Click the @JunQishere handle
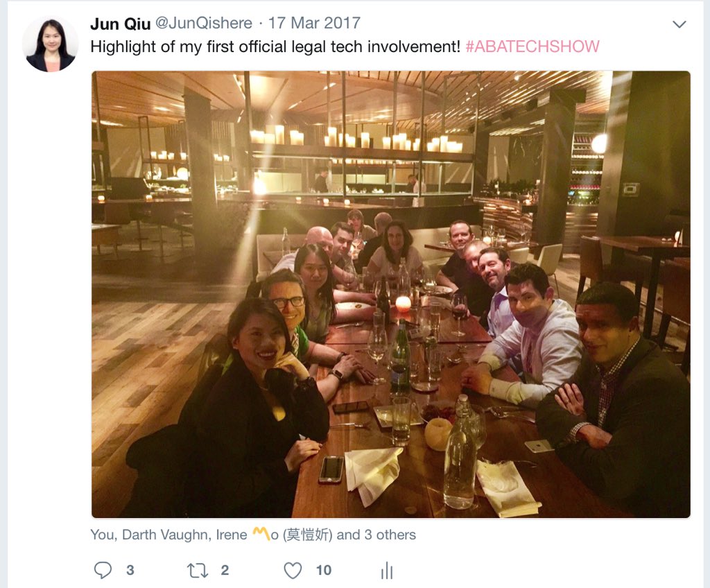Screen dimensions: 710x588 204,23
